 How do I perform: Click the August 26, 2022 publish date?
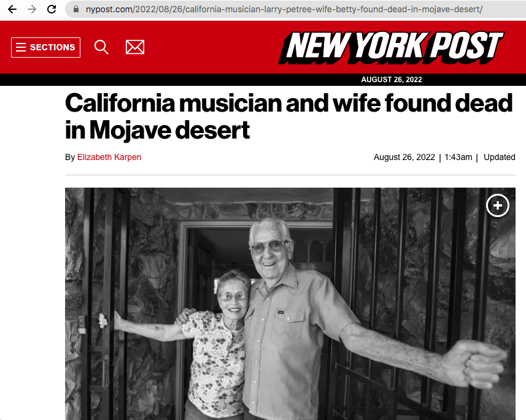(x=404, y=157)
